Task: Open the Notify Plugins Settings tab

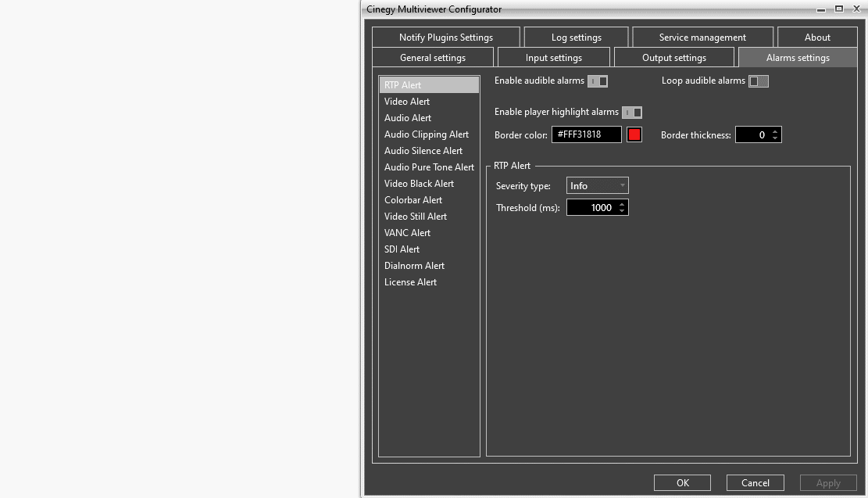Action: (446, 37)
